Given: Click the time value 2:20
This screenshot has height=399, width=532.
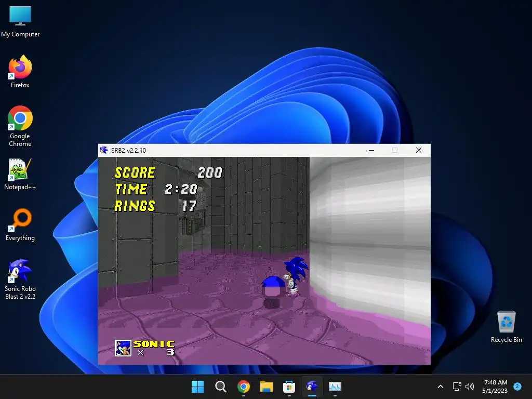Looking at the screenshot, I should tap(181, 189).
